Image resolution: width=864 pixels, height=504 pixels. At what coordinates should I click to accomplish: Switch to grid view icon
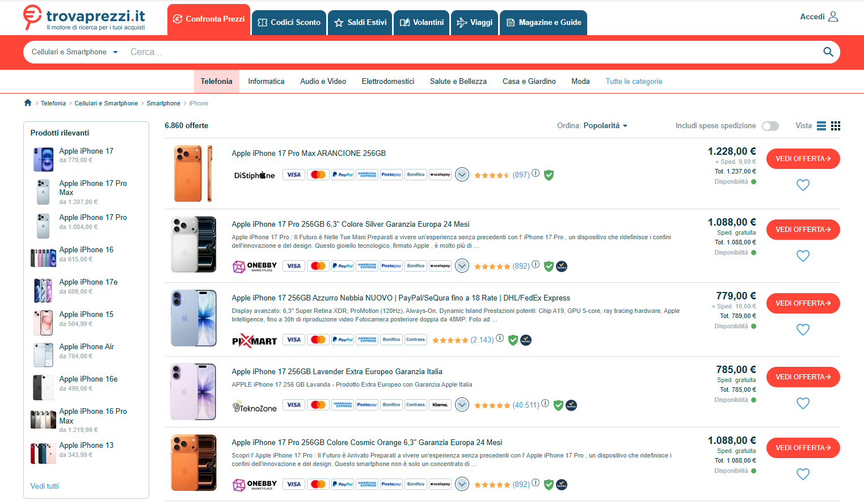click(x=835, y=126)
